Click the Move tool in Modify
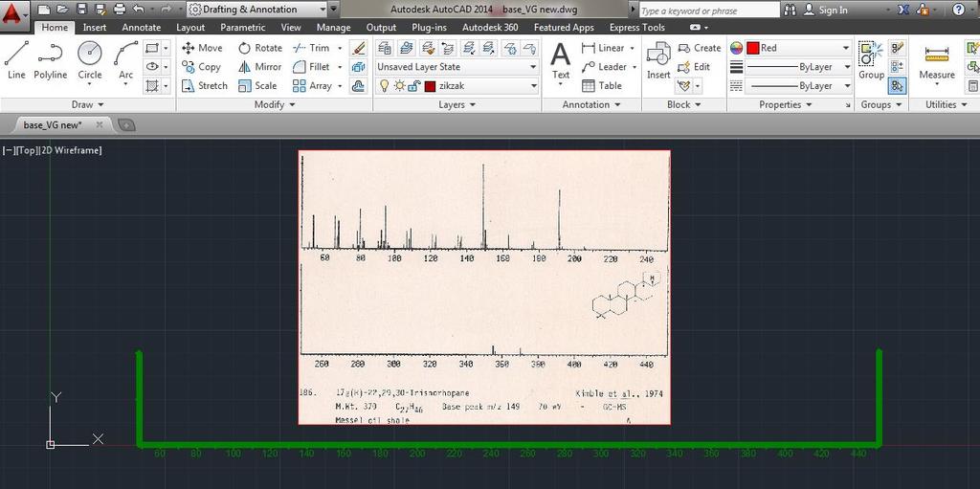This screenshot has height=489, width=980. pos(202,48)
